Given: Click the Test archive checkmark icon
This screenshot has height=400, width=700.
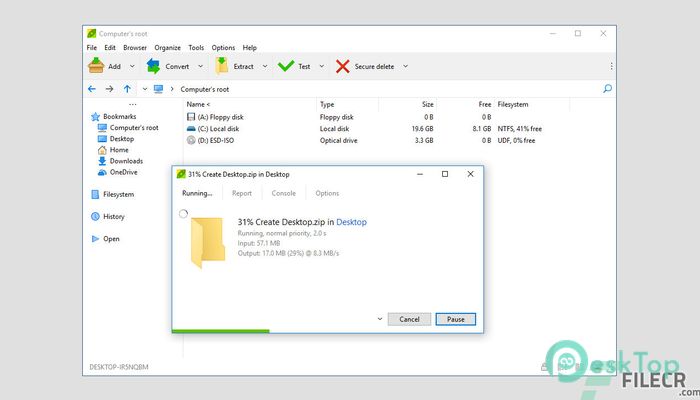Looking at the screenshot, I should click(x=286, y=66).
